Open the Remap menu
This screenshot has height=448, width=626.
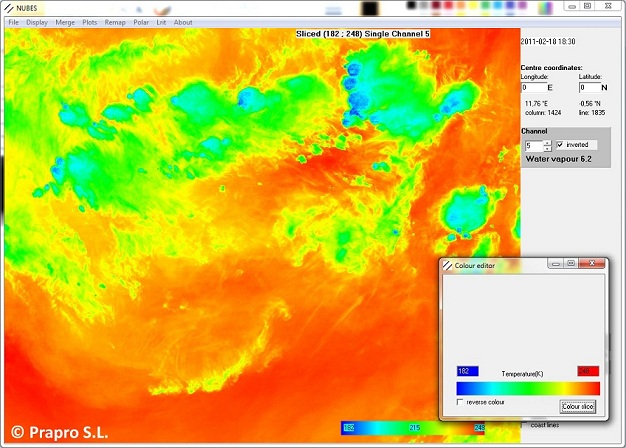pyautogui.click(x=115, y=22)
